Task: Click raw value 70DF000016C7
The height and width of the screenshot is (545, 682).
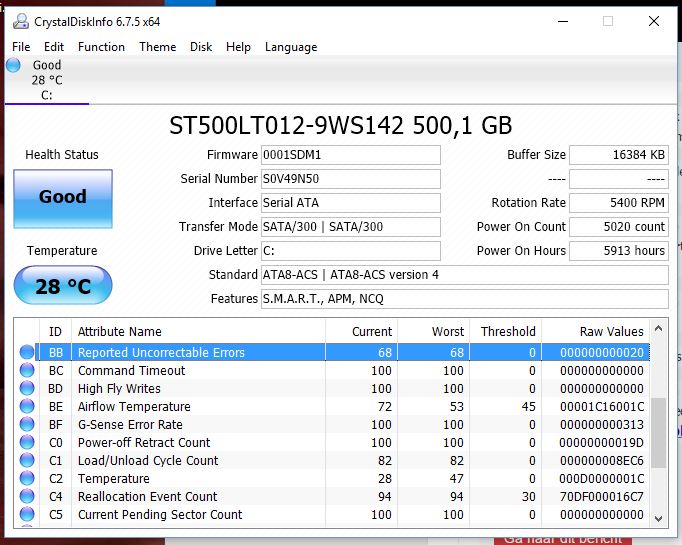Action: [x=602, y=496]
